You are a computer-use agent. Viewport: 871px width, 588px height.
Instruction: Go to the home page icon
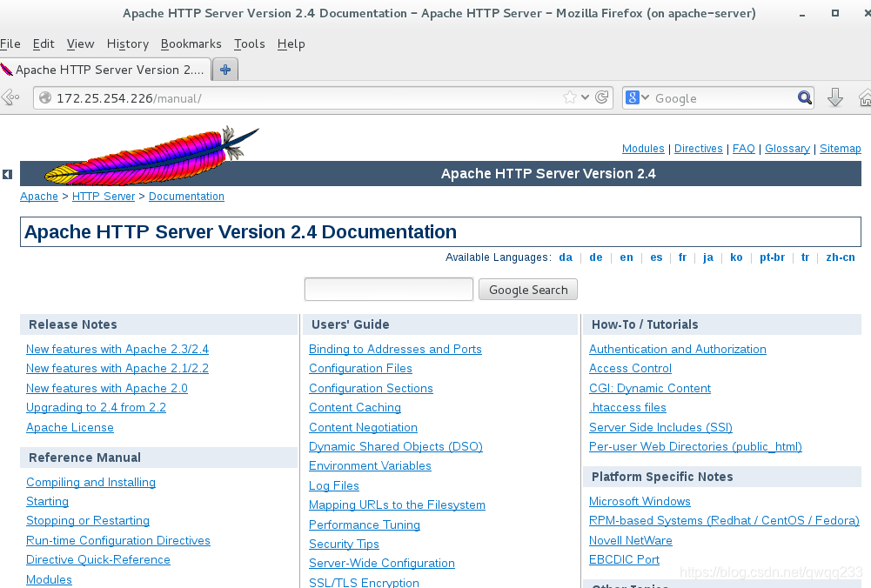(865, 97)
